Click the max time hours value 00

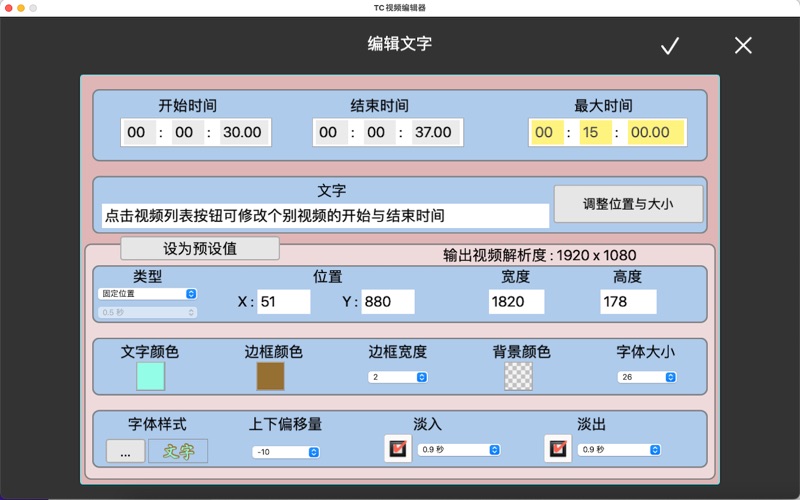click(547, 132)
